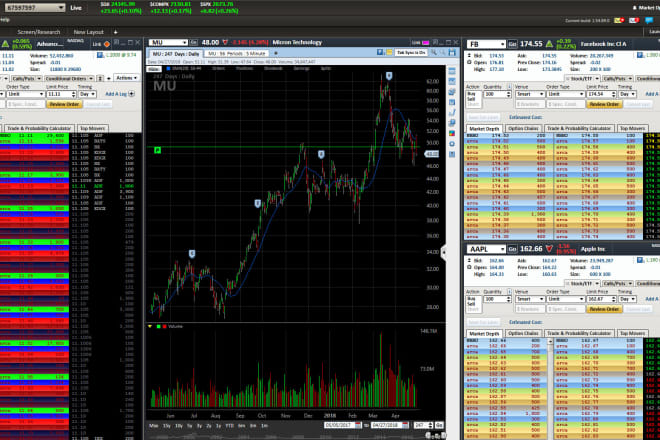The height and width of the screenshot is (440, 660).
Task: Select the YTD chart range
Action: 229,426
